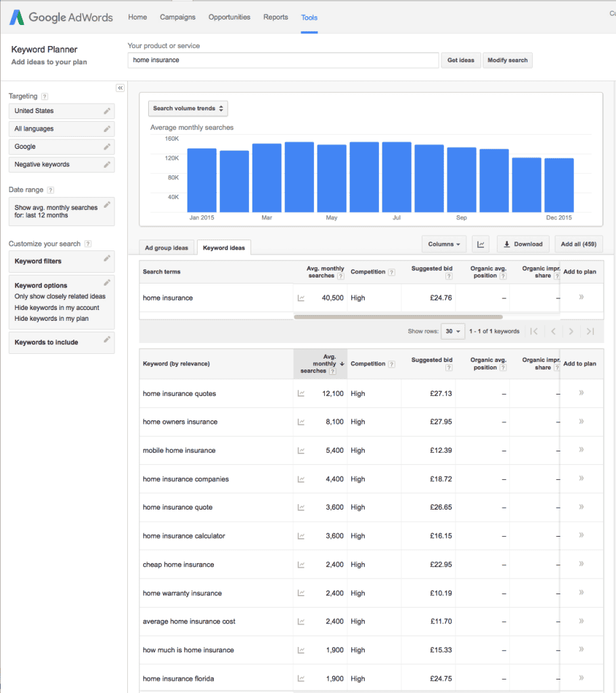Open help for Competition in search terms table
Image resolution: width=616 pixels, height=693 pixels.
391,272
